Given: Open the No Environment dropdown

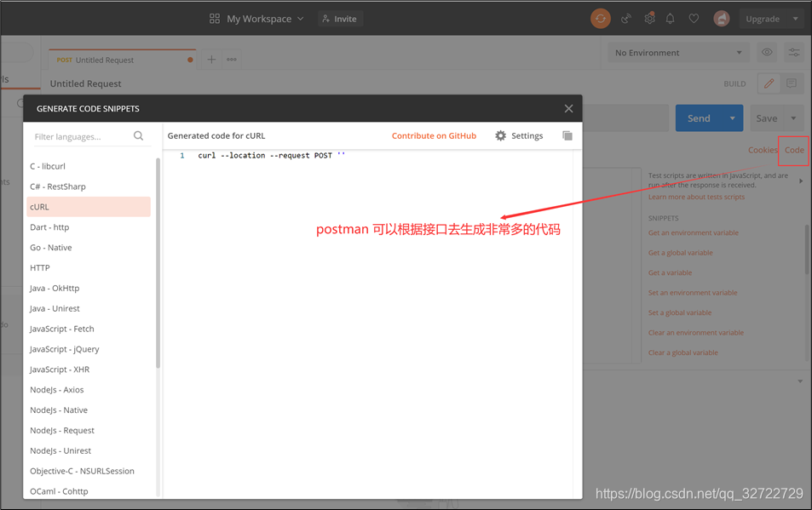Looking at the screenshot, I should (x=678, y=52).
